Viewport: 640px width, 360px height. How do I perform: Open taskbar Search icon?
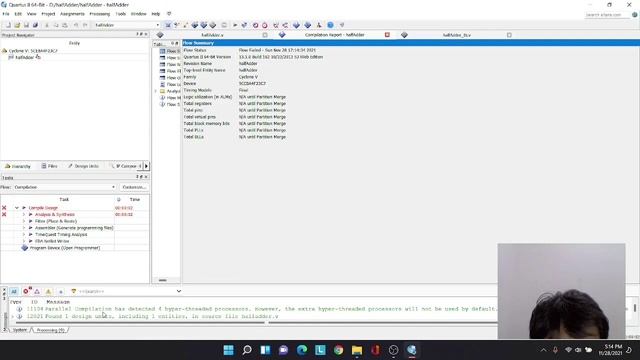[x=247, y=350]
